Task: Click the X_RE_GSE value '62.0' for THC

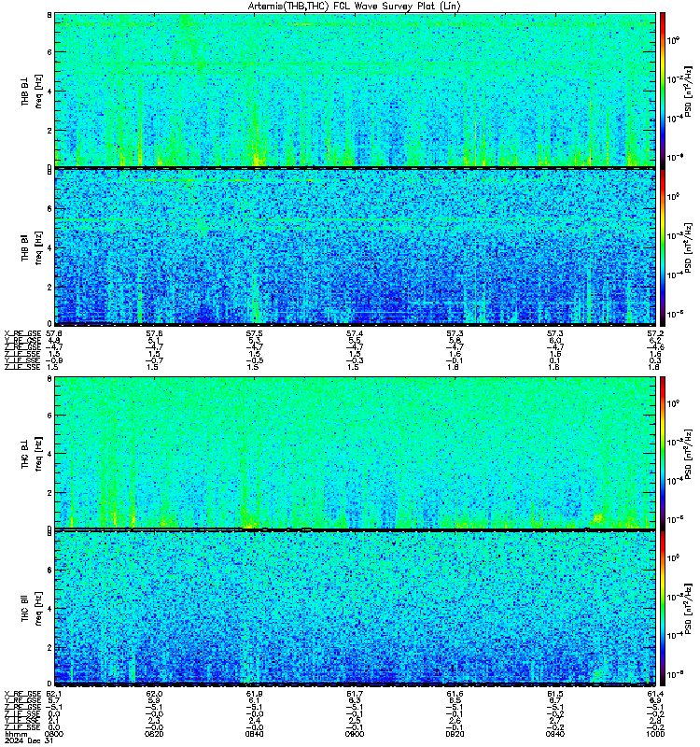Action: tap(154, 694)
